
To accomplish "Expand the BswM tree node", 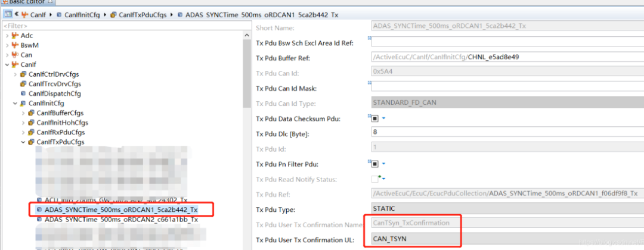I will (7, 45).
